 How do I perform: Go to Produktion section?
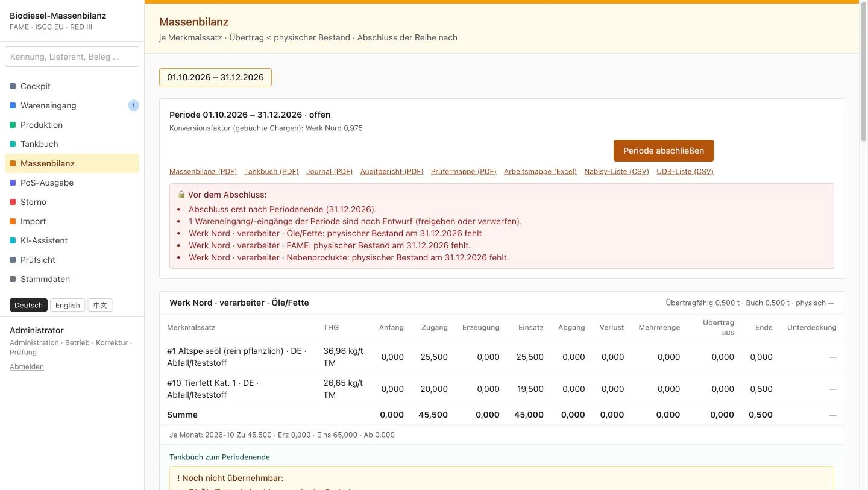coord(72,125)
